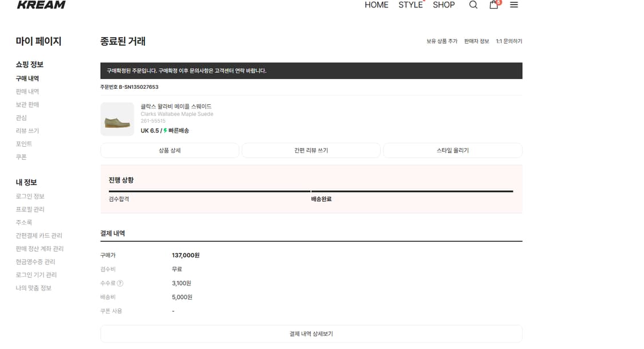Click the lightning 빠른배송 icon
Screen dimensions: 644x349
coord(165,131)
